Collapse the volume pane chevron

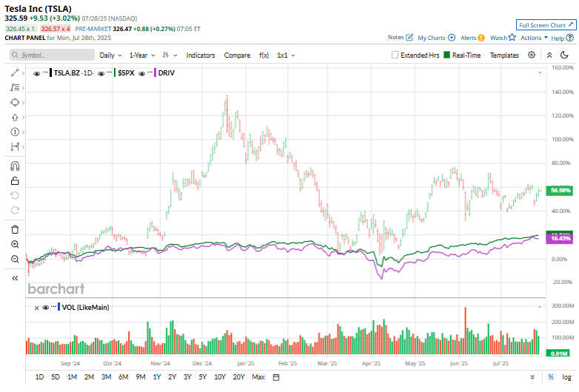pos(540,307)
